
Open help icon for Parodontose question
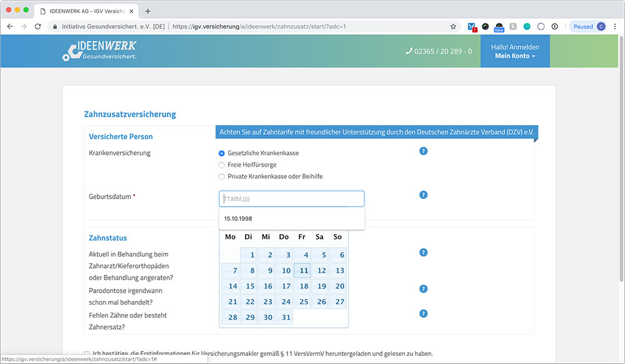(423, 288)
